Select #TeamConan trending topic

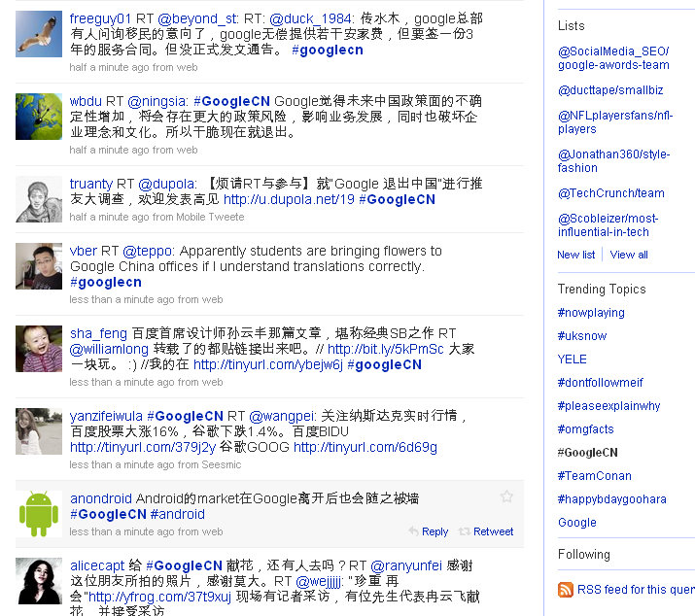point(595,476)
